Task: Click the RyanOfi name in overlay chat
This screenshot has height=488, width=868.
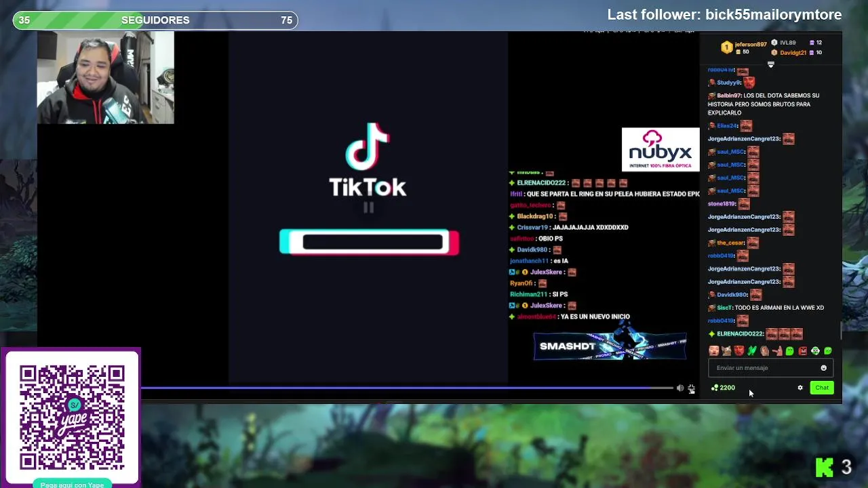Action: pyautogui.click(x=521, y=283)
